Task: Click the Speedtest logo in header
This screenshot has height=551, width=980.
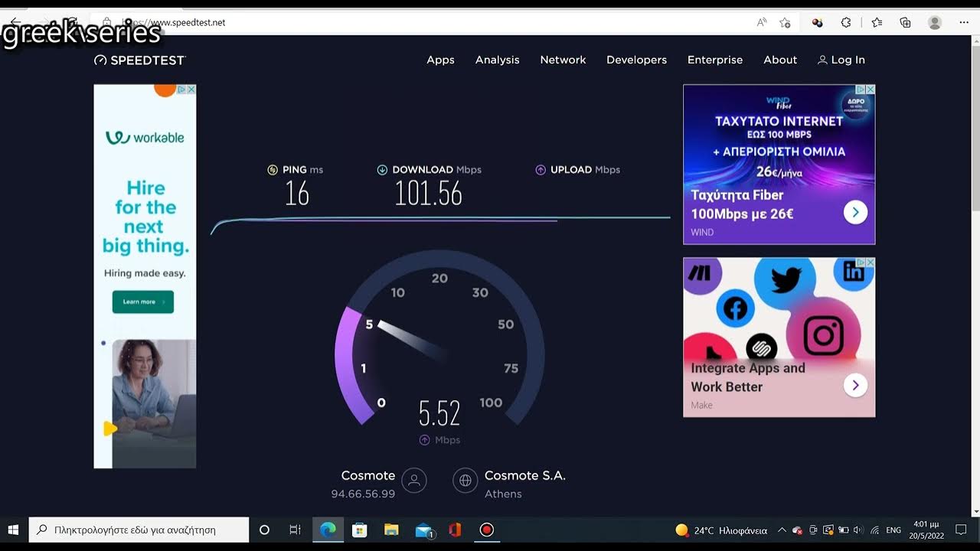Action: pyautogui.click(x=140, y=60)
